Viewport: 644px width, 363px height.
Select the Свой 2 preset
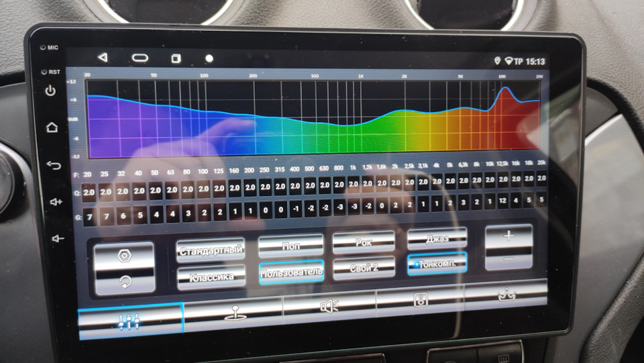point(364,268)
